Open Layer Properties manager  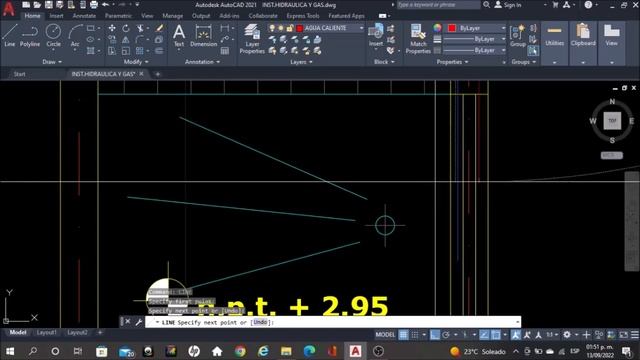pos(252,39)
